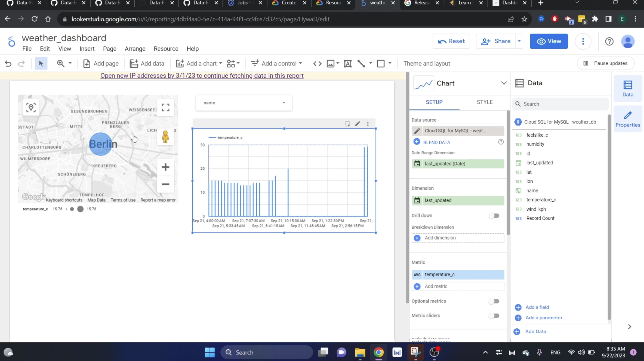Open the user account avatar
644x361 pixels.
tap(628, 41)
